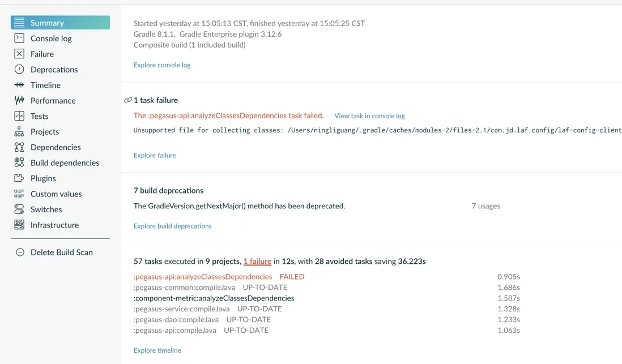Click the Projects hierarchy icon
This screenshot has height=364, width=622.
tap(19, 132)
